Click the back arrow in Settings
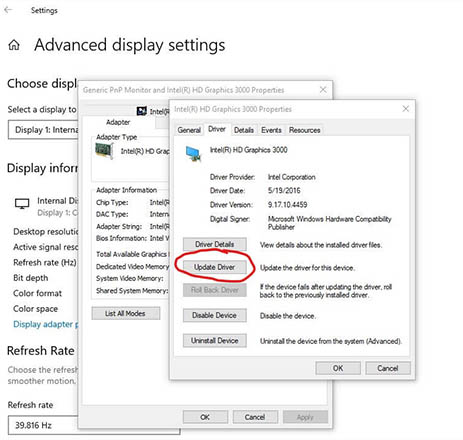 point(8,10)
